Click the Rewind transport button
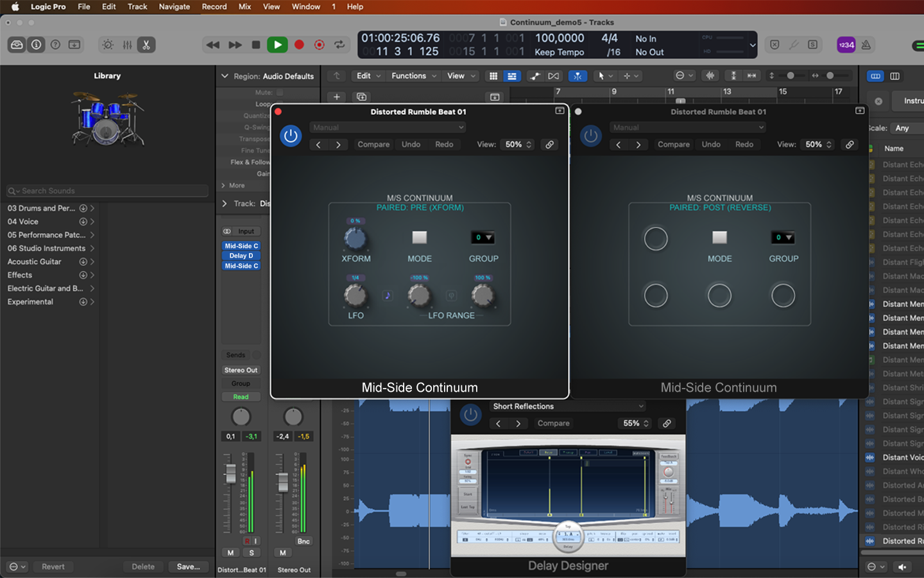The width and height of the screenshot is (924, 578). (212, 45)
